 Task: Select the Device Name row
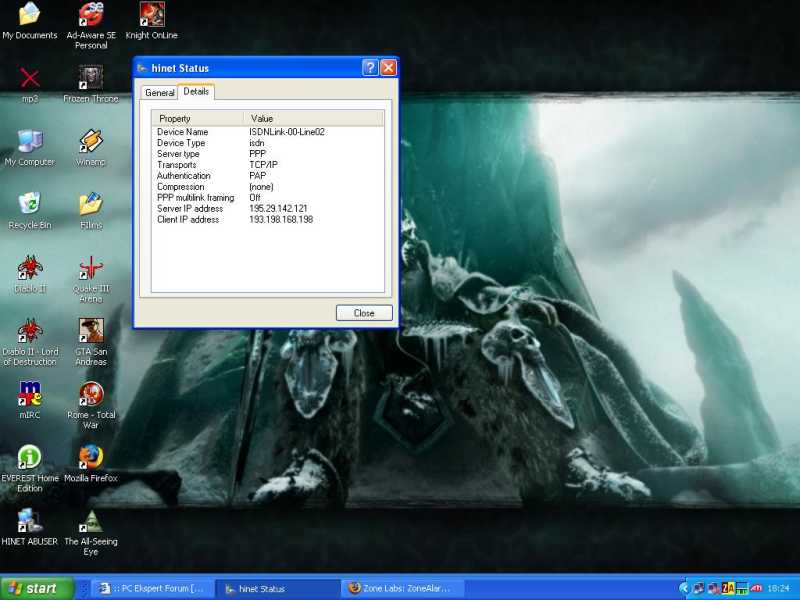pos(268,132)
